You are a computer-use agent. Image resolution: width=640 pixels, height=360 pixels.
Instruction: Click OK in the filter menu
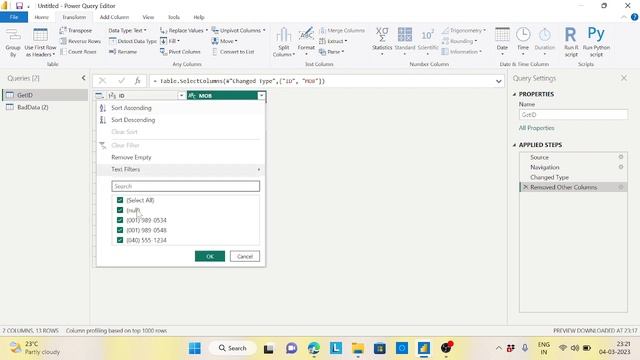[210, 256]
